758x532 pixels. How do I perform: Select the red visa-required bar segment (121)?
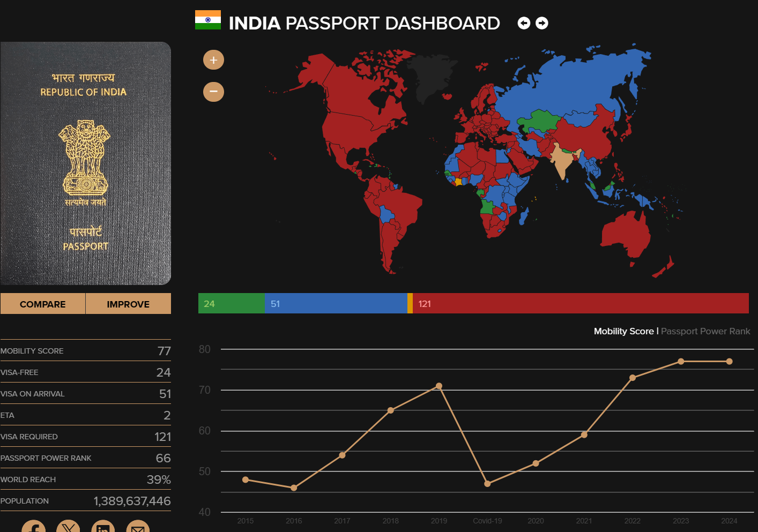pos(580,303)
